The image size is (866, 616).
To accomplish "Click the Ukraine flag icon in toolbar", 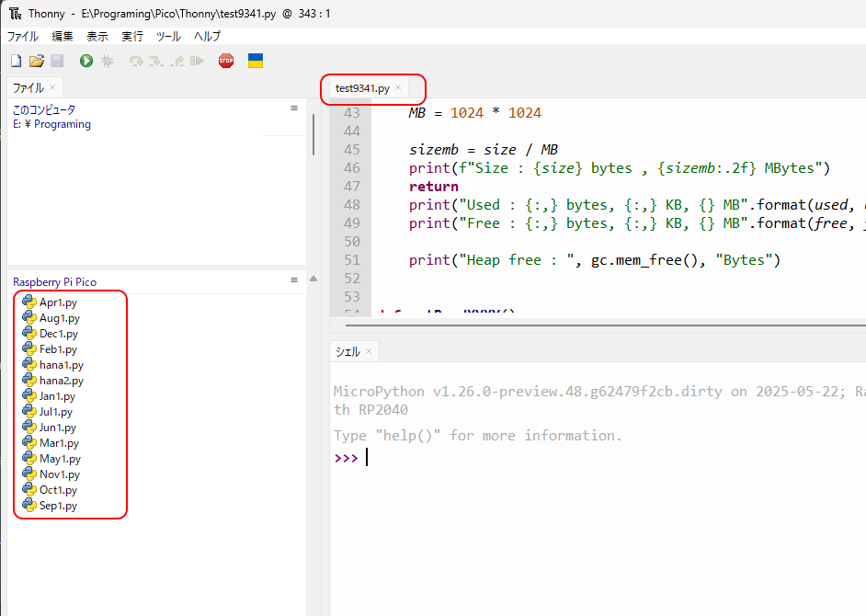I will (256, 61).
